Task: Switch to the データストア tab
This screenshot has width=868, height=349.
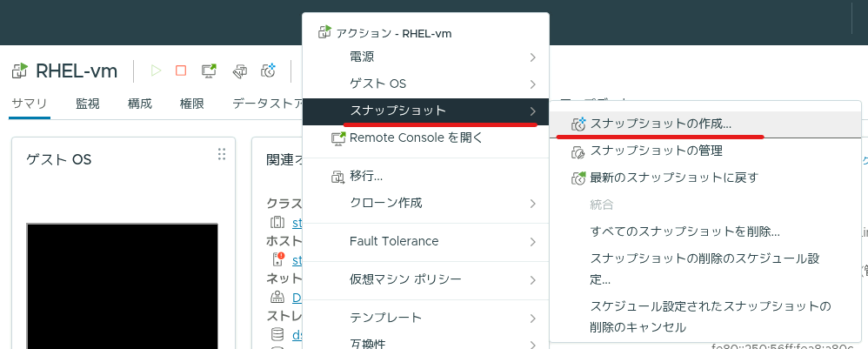Action: [267, 104]
